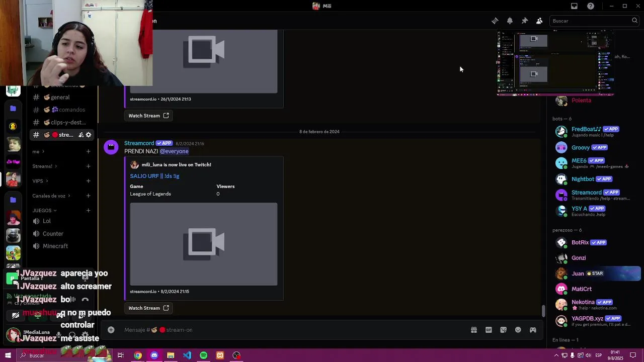This screenshot has width=644, height=362.
Task: Open the GIF picker
Action: 489,330
